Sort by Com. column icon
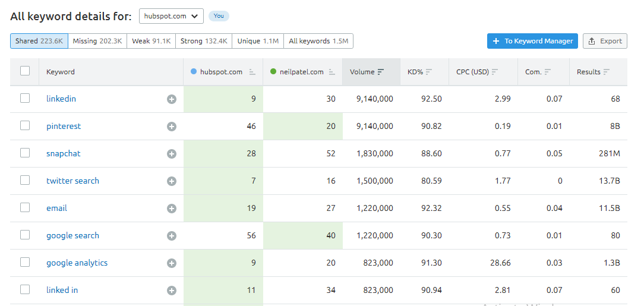644x306 pixels. [x=548, y=72]
